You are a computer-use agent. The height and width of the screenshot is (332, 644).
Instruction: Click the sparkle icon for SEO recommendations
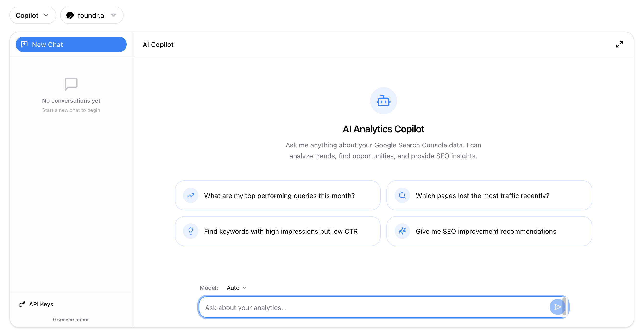(402, 231)
